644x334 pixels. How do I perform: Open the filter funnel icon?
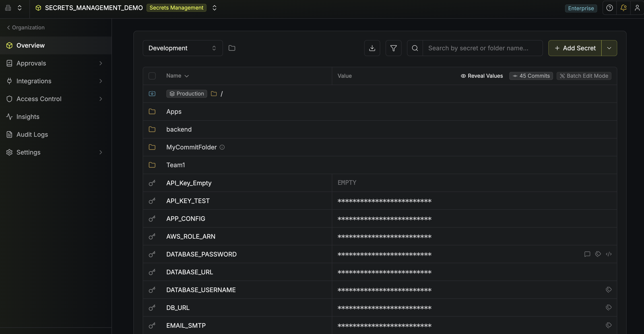(393, 48)
